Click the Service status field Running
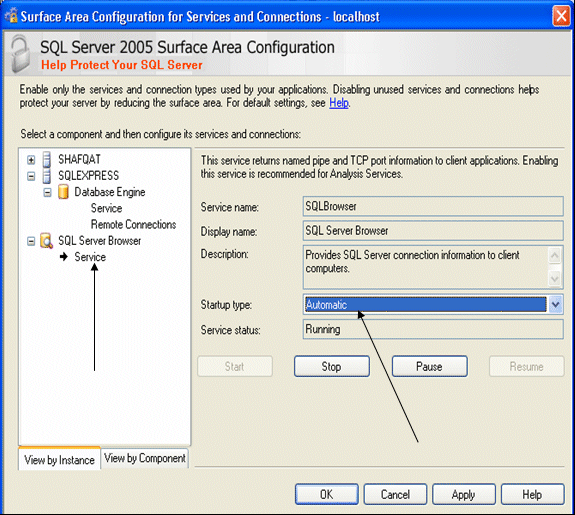 pyautogui.click(x=433, y=329)
